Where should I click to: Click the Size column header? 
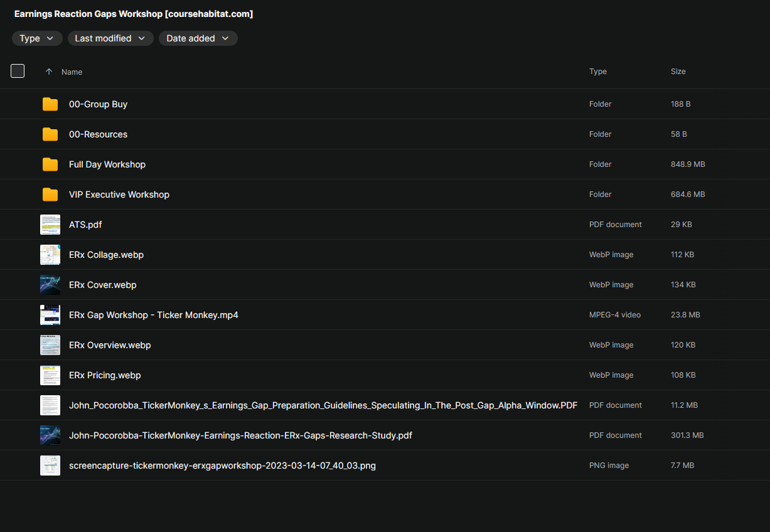pos(678,72)
